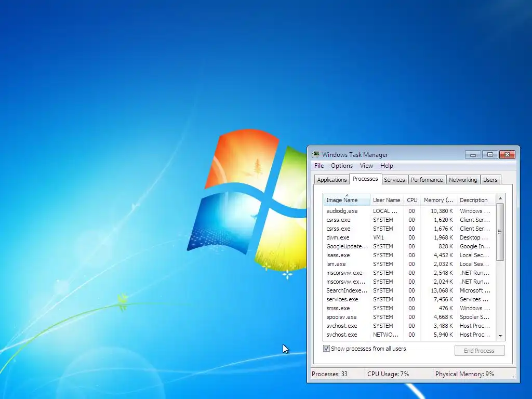The width and height of the screenshot is (532, 399).
Task: Select the spoolsv.exe process
Action: coord(409,316)
